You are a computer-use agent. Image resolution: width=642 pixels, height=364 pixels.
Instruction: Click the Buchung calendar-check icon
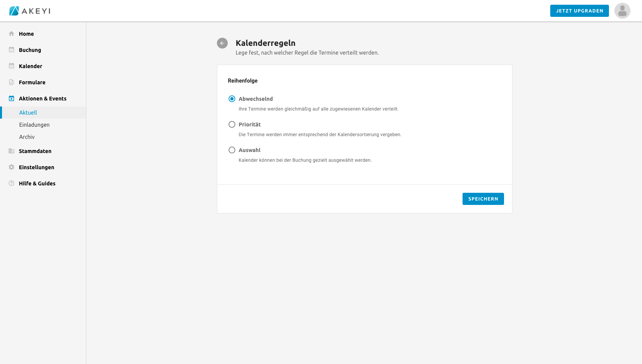tap(11, 50)
